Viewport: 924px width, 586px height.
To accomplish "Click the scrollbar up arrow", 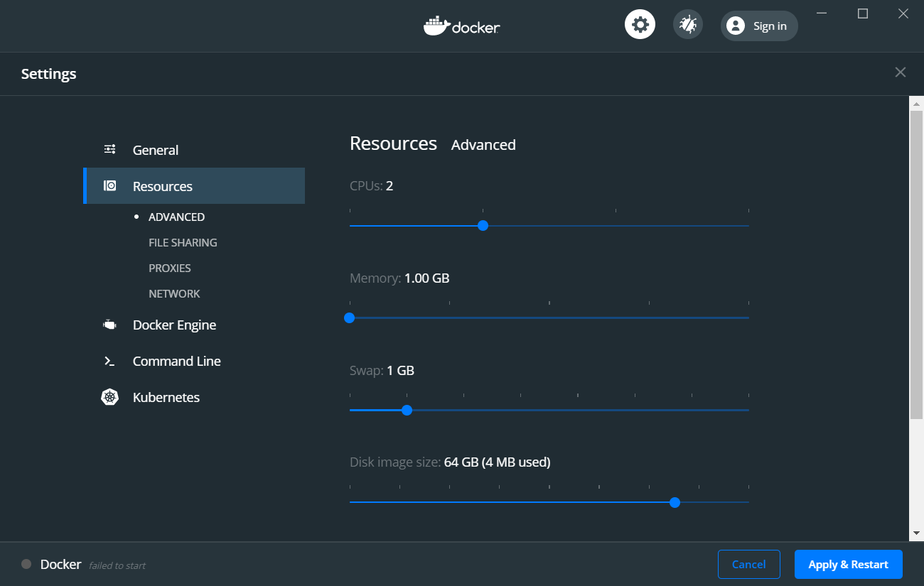I will (916, 104).
